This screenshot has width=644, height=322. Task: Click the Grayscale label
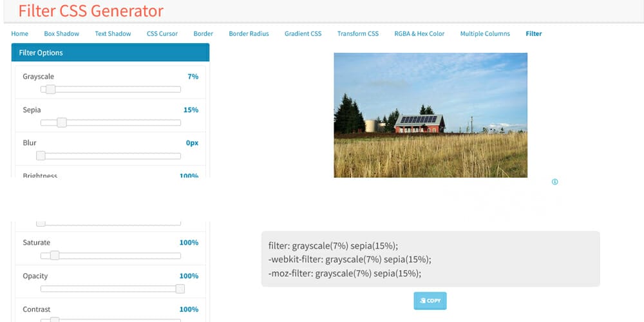point(38,77)
